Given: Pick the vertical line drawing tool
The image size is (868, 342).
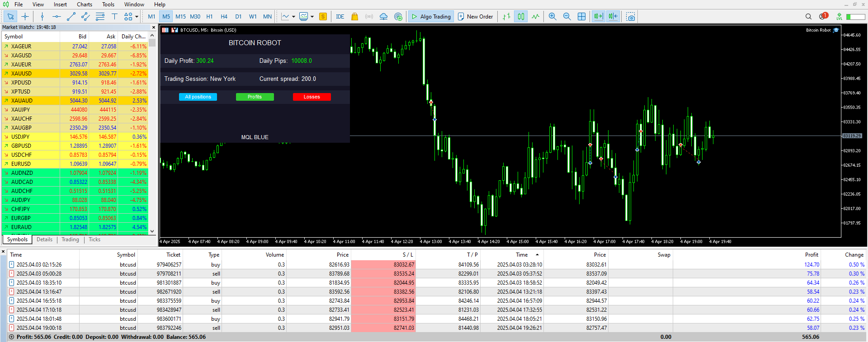Looking at the screenshot, I should pyautogui.click(x=42, y=17).
